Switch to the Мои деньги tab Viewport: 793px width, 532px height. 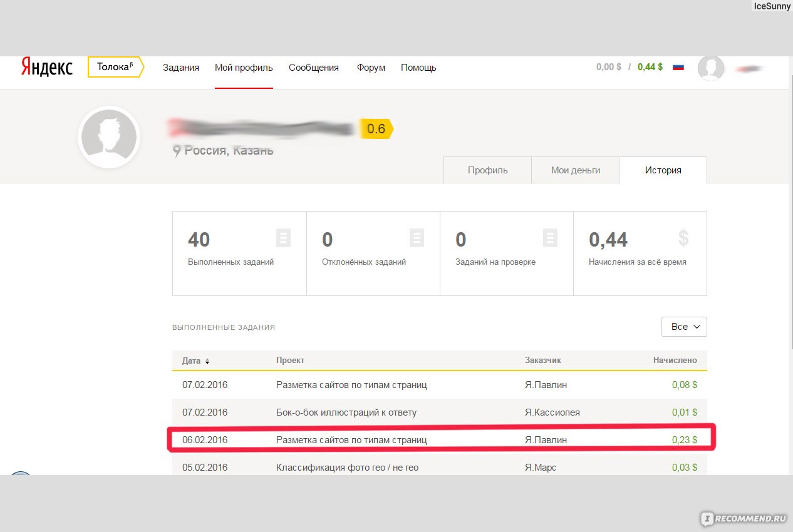click(575, 170)
